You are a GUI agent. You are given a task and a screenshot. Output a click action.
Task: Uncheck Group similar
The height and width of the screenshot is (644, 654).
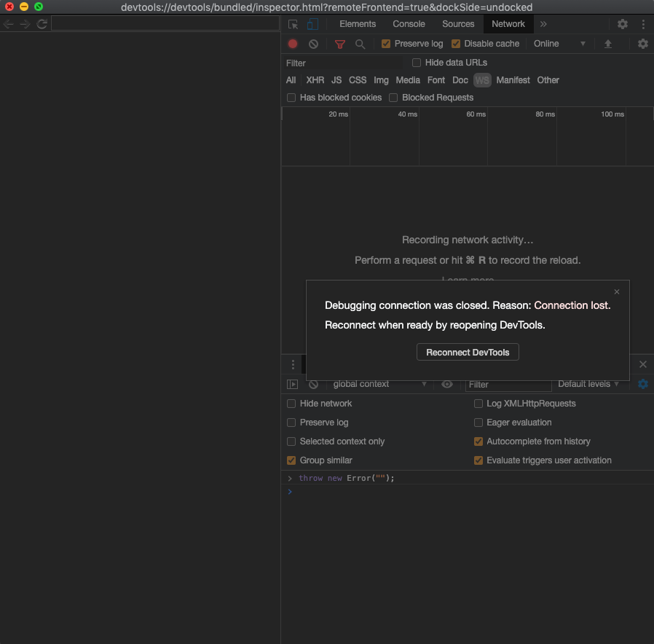(291, 460)
